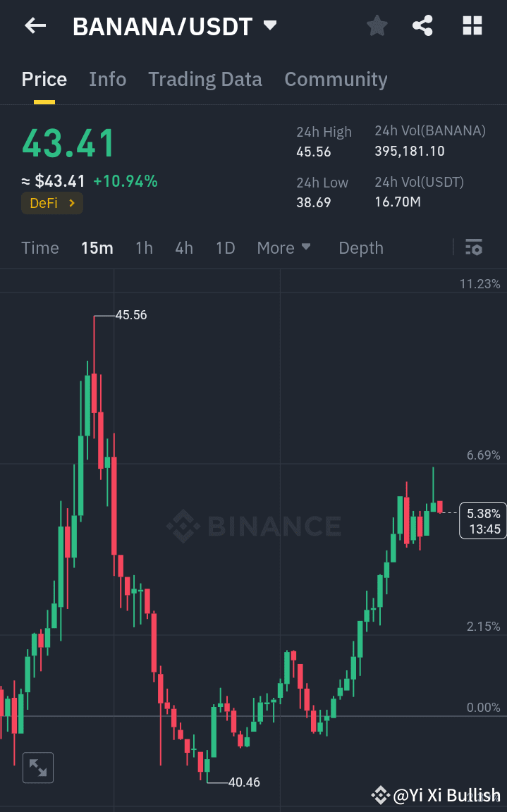This screenshot has width=507, height=812.
Task: Expand chart to fullscreen with corner icon
Action: tap(38, 768)
